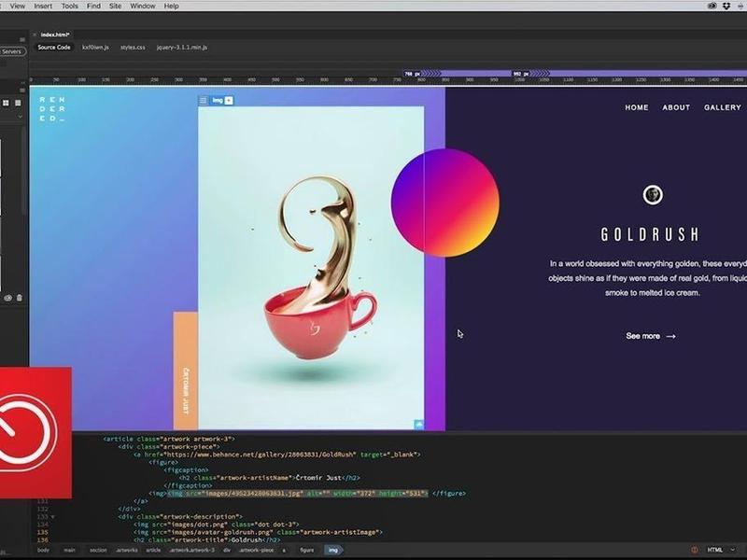Click the hamburger icon beside the img tag
This screenshot has width=747, height=560.
pos(204,101)
